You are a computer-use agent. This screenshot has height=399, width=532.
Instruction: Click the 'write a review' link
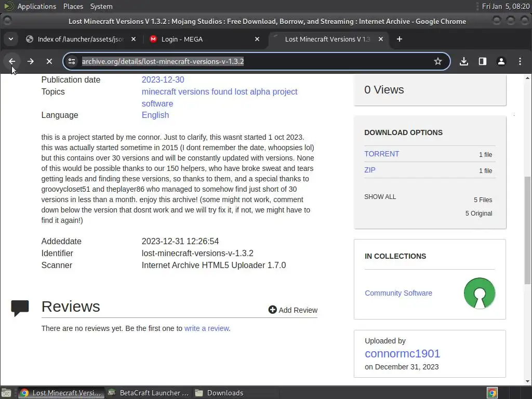pyautogui.click(x=207, y=328)
